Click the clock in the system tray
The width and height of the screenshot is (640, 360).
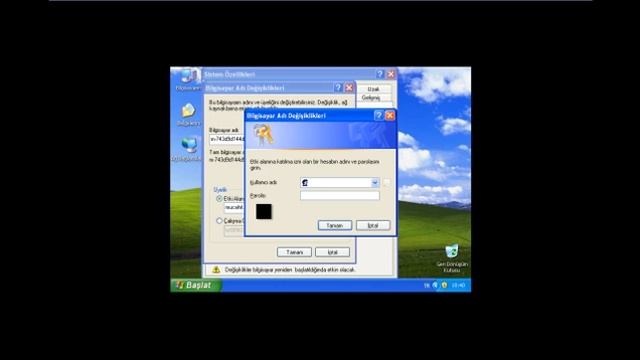click(x=458, y=285)
